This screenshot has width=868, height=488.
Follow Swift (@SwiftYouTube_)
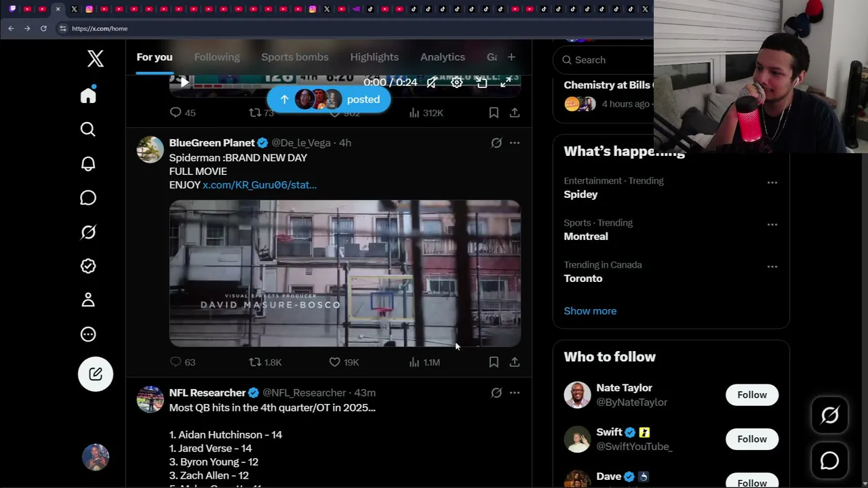click(752, 439)
